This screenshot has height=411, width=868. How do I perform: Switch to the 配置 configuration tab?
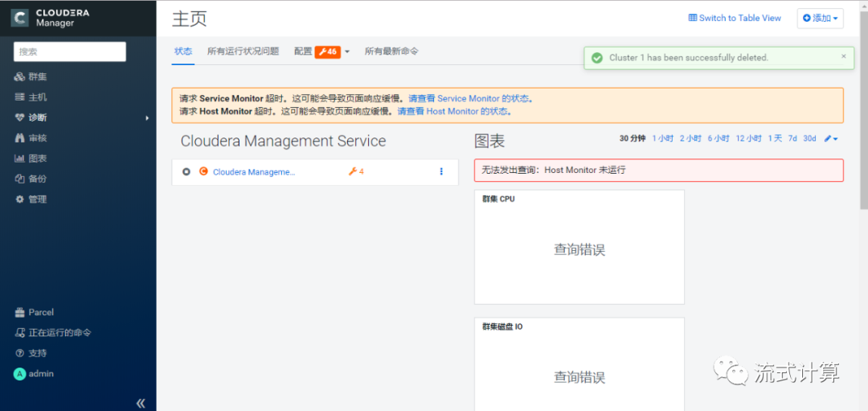coord(303,51)
